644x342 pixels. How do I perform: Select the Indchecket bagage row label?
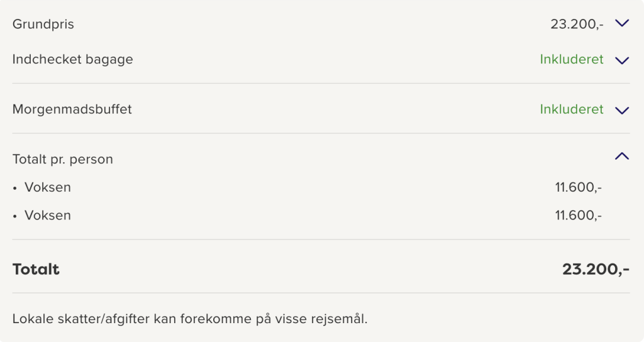tap(73, 60)
